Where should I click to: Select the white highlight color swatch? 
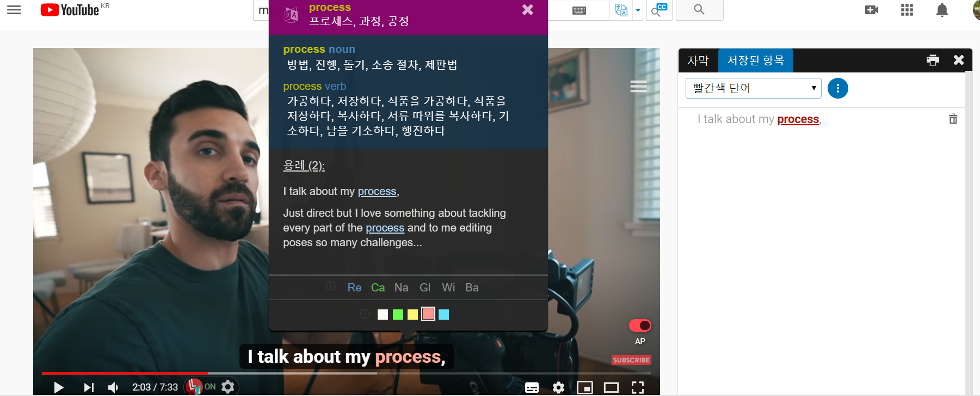click(383, 314)
